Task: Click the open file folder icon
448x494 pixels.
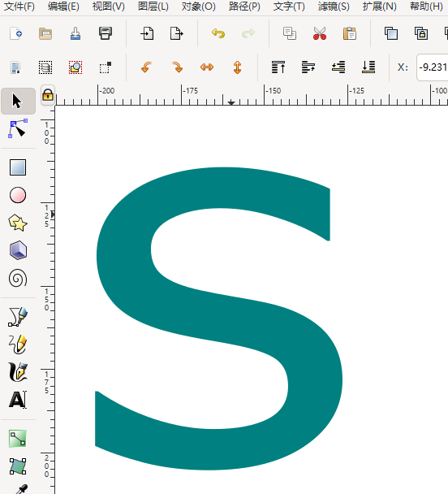Action: 45,33
